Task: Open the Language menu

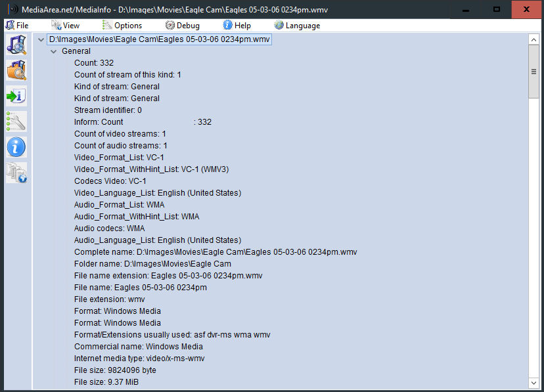Action: (298, 26)
